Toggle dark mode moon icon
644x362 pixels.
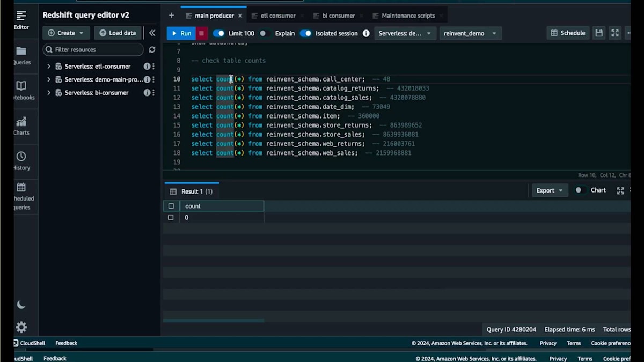point(21,305)
